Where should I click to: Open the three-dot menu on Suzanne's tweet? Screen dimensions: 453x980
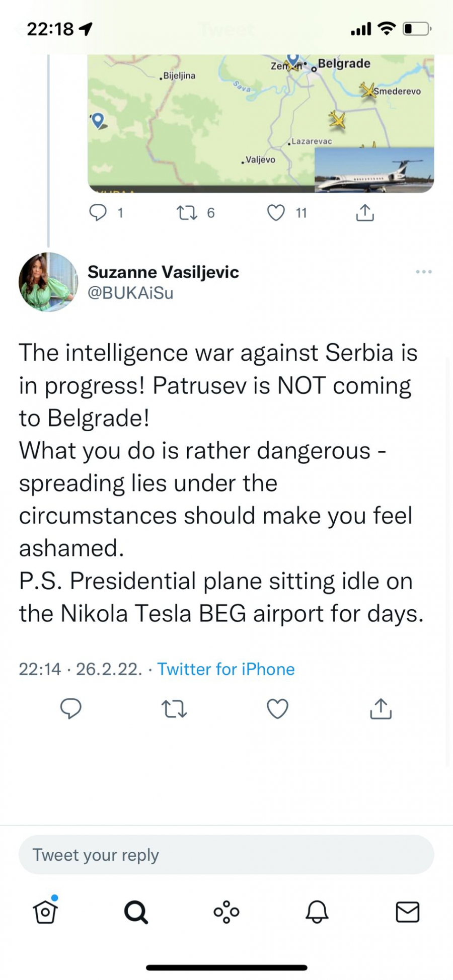click(x=424, y=272)
